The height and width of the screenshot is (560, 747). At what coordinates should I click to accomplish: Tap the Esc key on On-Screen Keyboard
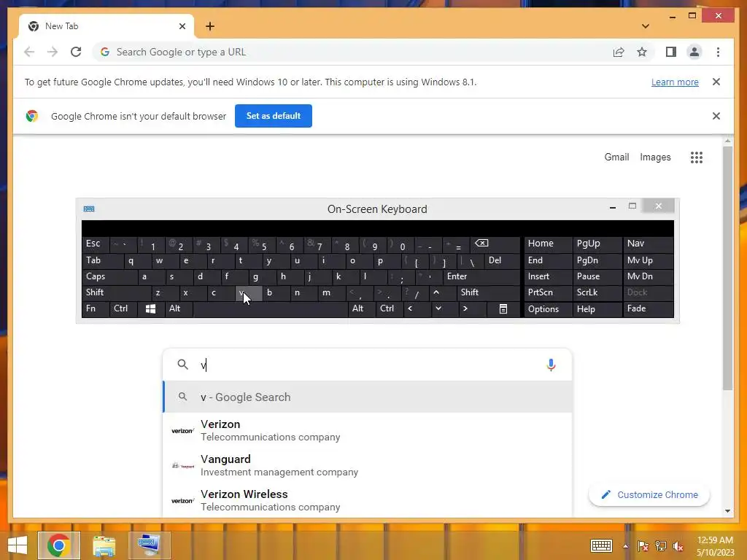coord(96,244)
